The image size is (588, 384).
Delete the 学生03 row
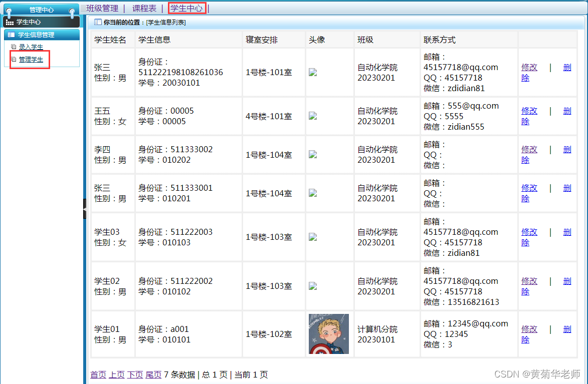pyautogui.click(x=567, y=232)
